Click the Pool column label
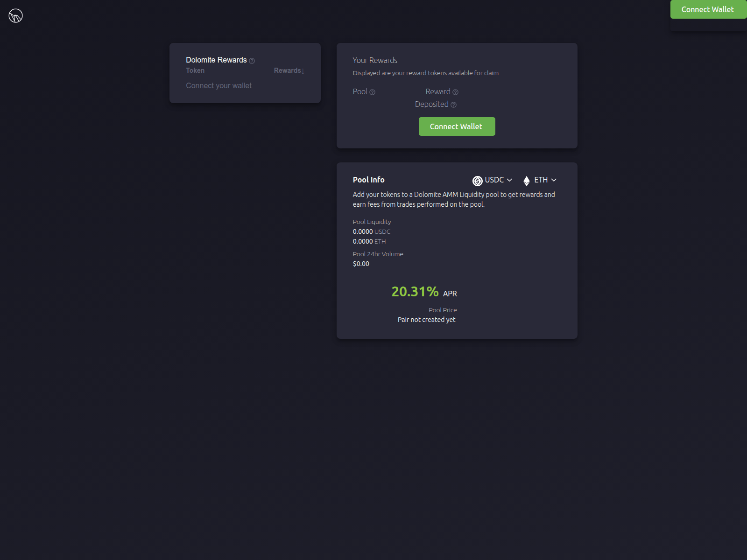 pyautogui.click(x=360, y=91)
